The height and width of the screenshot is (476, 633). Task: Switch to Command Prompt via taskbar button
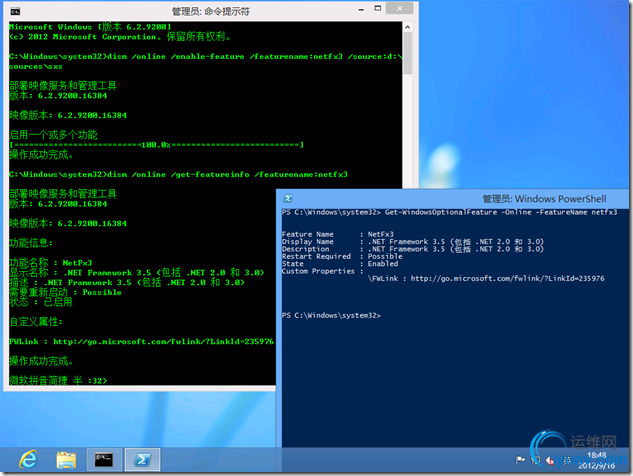tap(104, 459)
